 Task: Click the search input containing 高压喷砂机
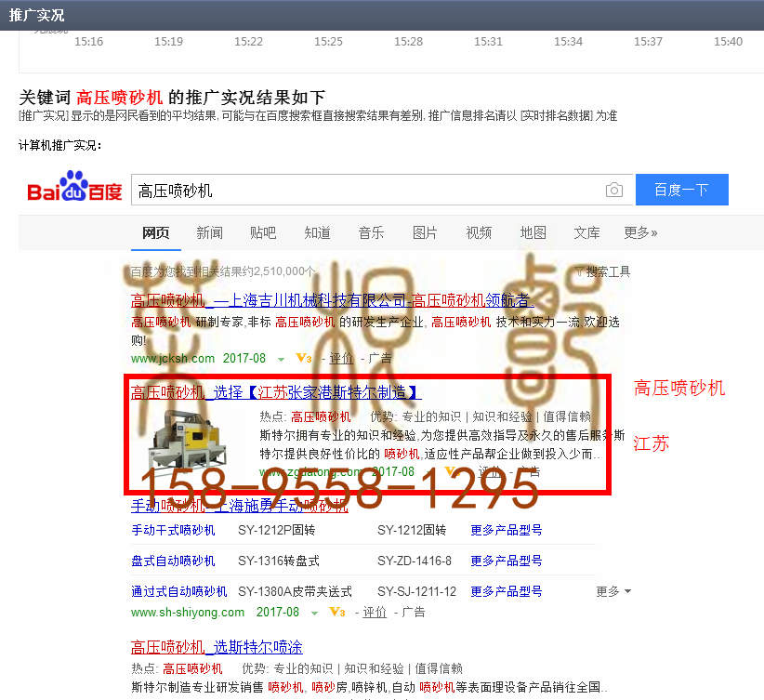point(383,191)
